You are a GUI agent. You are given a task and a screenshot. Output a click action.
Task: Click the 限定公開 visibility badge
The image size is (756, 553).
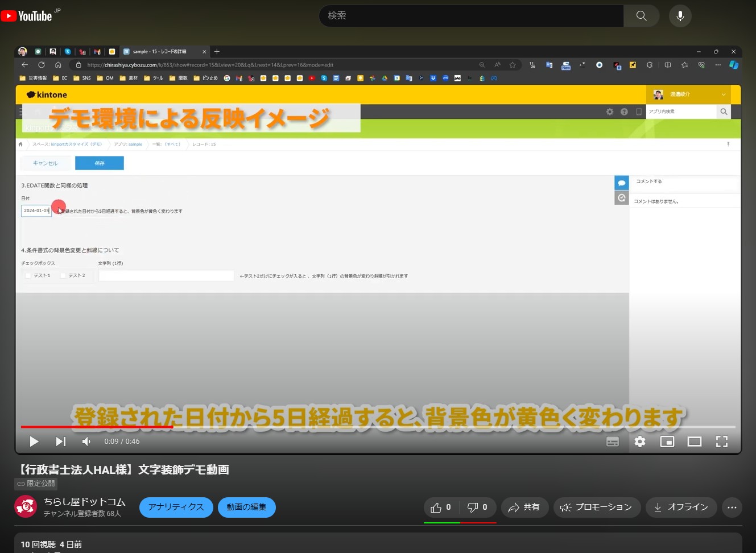pyautogui.click(x=36, y=484)
